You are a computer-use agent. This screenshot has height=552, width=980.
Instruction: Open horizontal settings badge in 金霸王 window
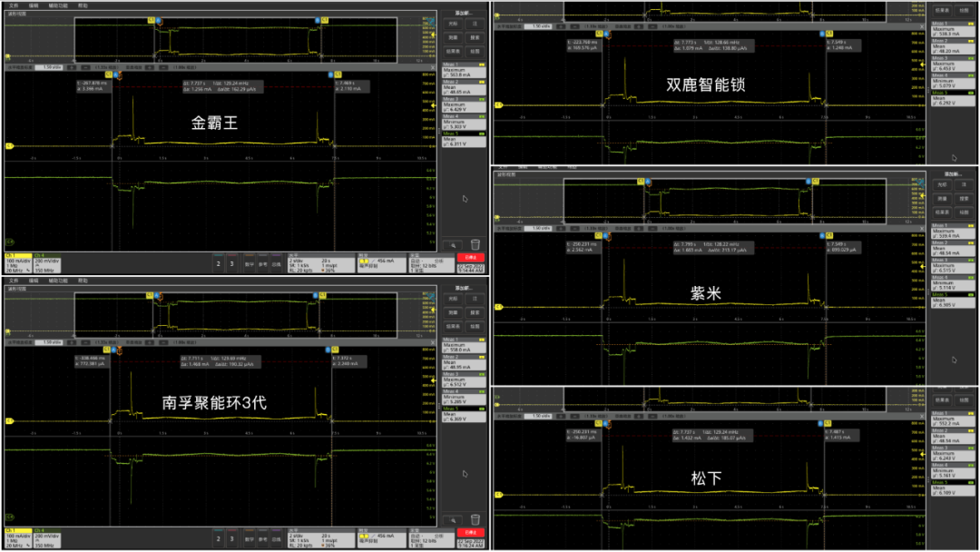coord(320,263)
